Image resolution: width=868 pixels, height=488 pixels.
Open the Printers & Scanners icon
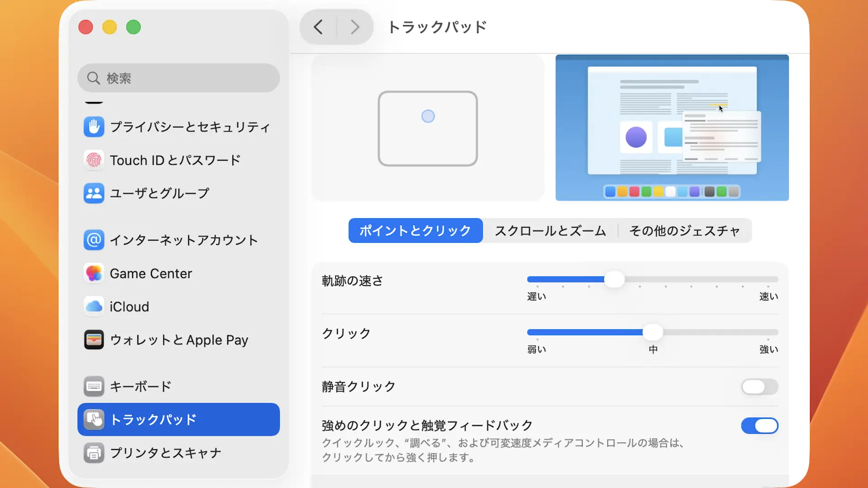[94, 453]
